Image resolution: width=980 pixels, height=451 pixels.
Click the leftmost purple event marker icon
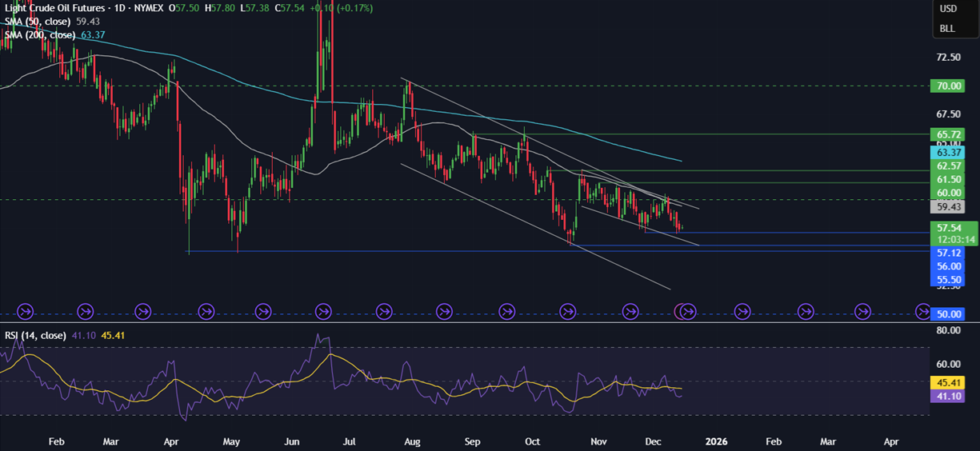[24, 311]
